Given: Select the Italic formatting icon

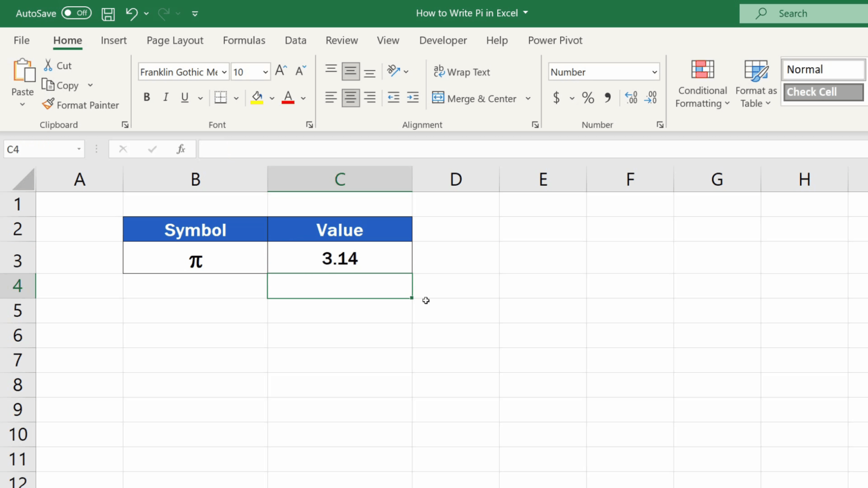Looking at the screenshot, I should (x=165, y=97).
